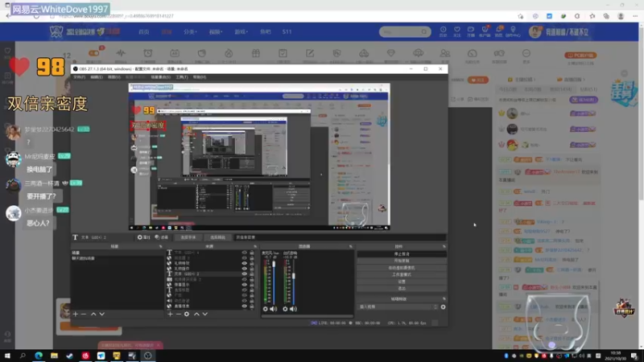Open OBS 设置 button in controls
The height and width of the screenshot is (362, 644).
[x=401, y=282]
